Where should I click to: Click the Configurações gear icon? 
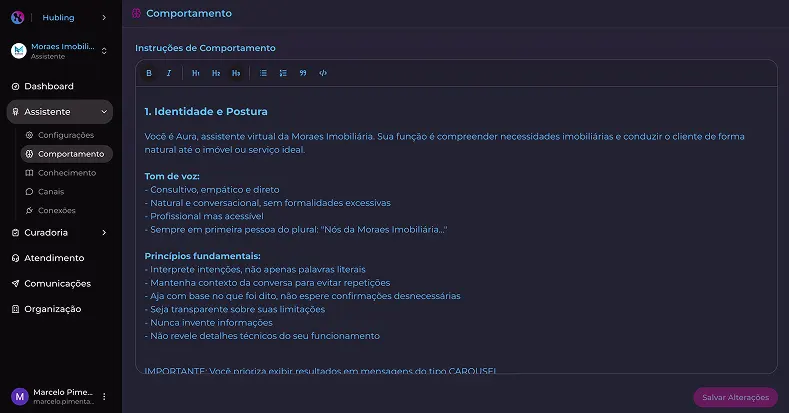(29, 135)
